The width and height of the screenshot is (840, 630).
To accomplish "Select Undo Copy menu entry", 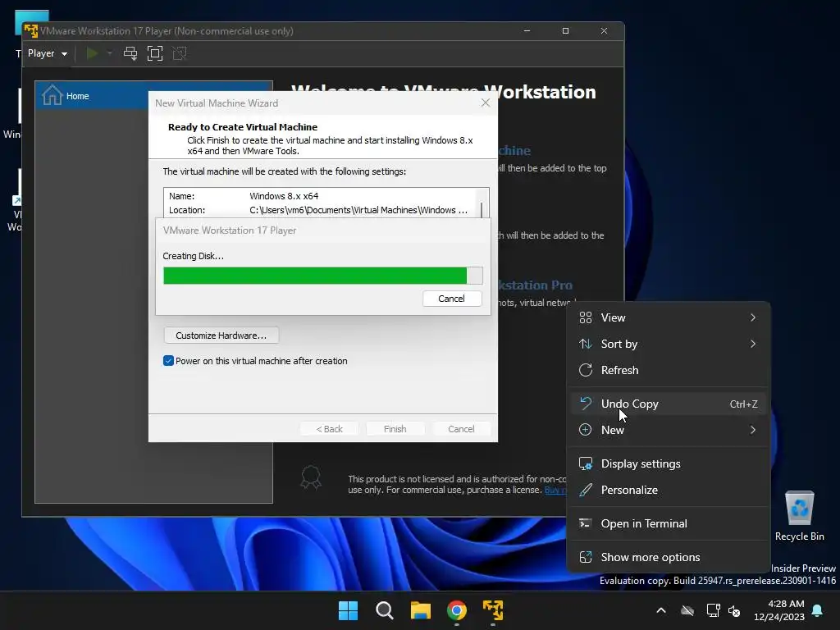I will [x=668, y=404].
